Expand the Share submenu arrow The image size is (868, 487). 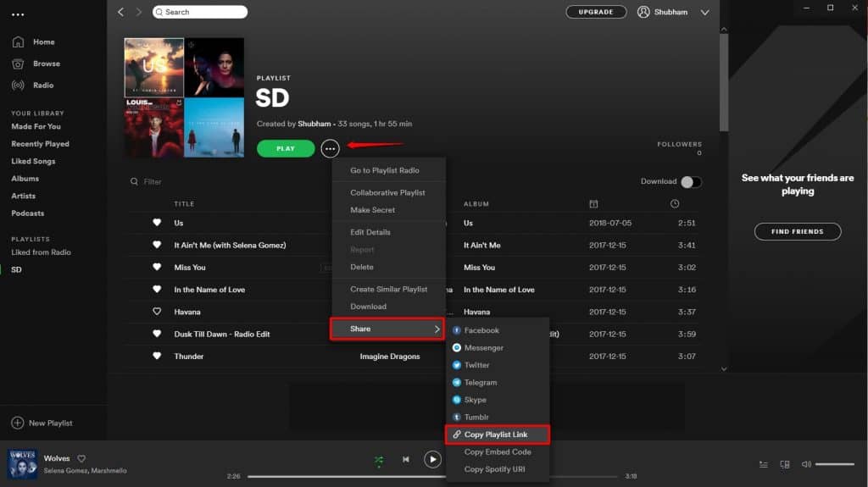pos(437,329)
